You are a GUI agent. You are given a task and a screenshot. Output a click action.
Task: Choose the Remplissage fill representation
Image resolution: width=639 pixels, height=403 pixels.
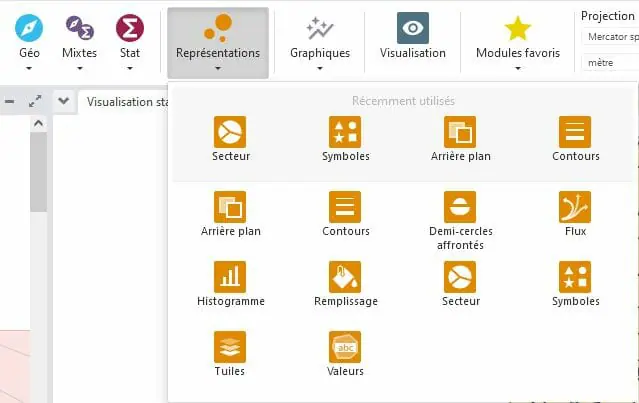[x=345, y=283]
